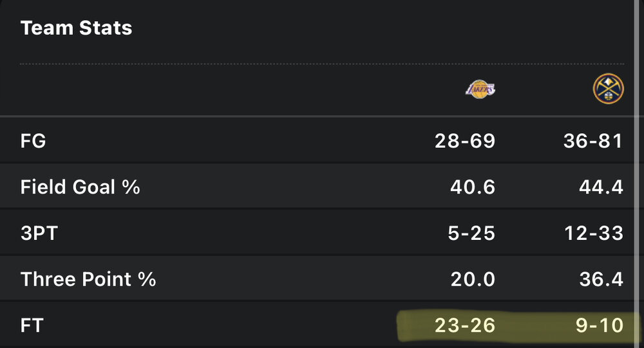Click Lakers field goal percentage 40.6
Screen dimensions: 644x348
click(473, 187)
